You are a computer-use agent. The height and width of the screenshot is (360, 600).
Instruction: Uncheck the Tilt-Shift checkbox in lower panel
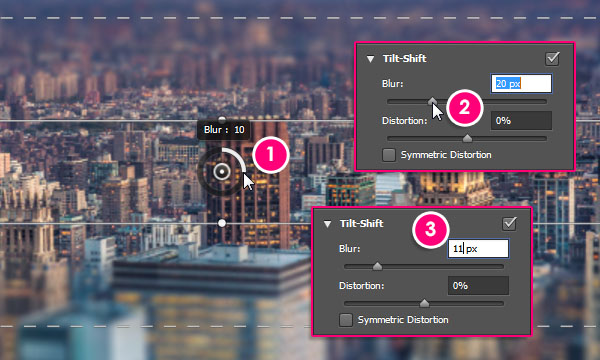[509, 224]
